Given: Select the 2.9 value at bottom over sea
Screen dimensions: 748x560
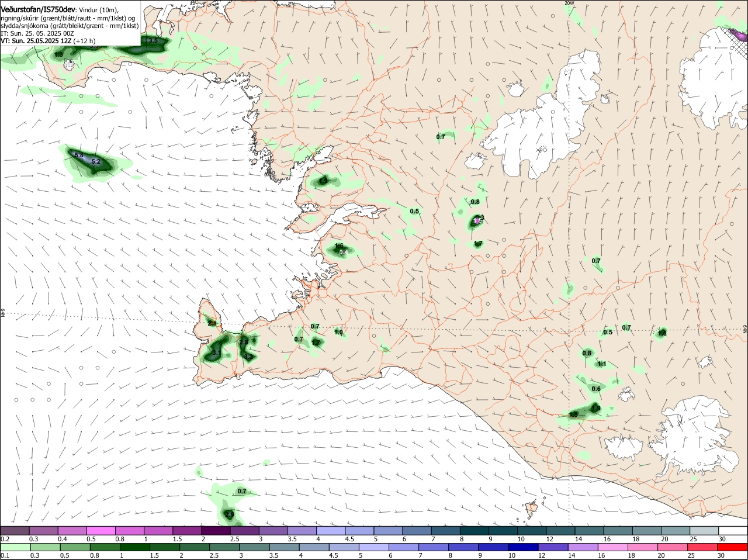Looking at the screenshot, I should click(230, 514).
